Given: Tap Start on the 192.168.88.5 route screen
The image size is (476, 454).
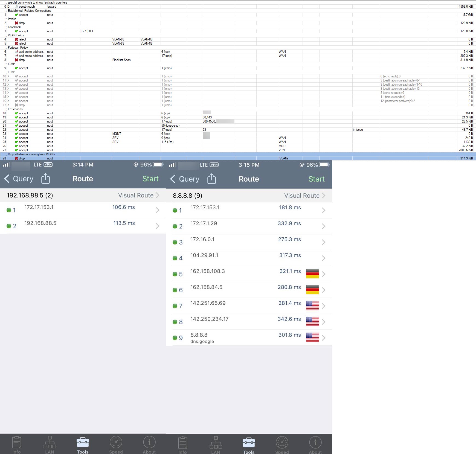Looking at the screenshot, I should tap(150, 179).
